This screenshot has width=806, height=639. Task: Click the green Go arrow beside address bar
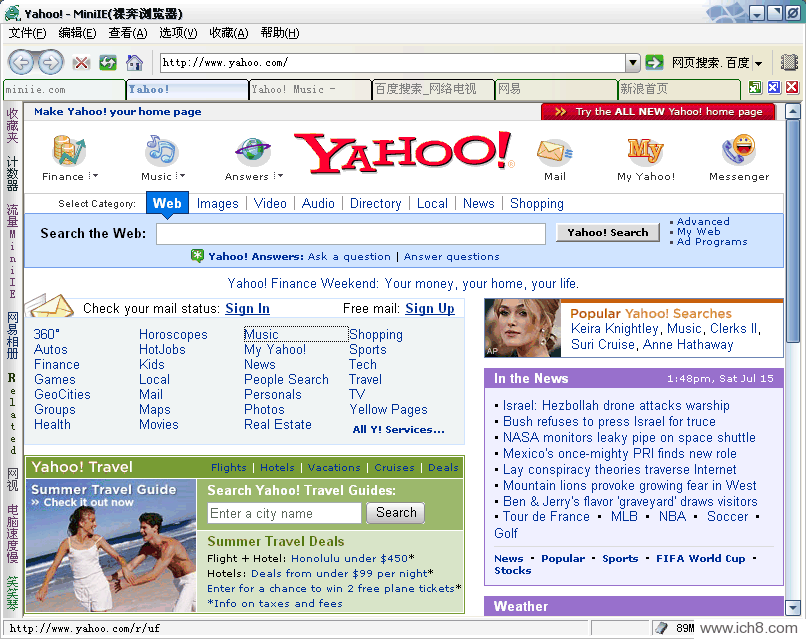[x=654, y=63]
